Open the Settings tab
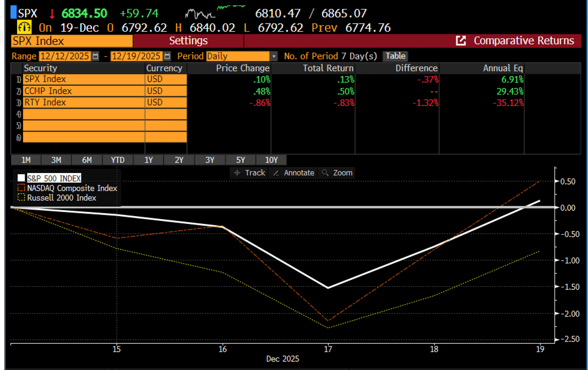The image size is (588, 370). pos(188,41)
